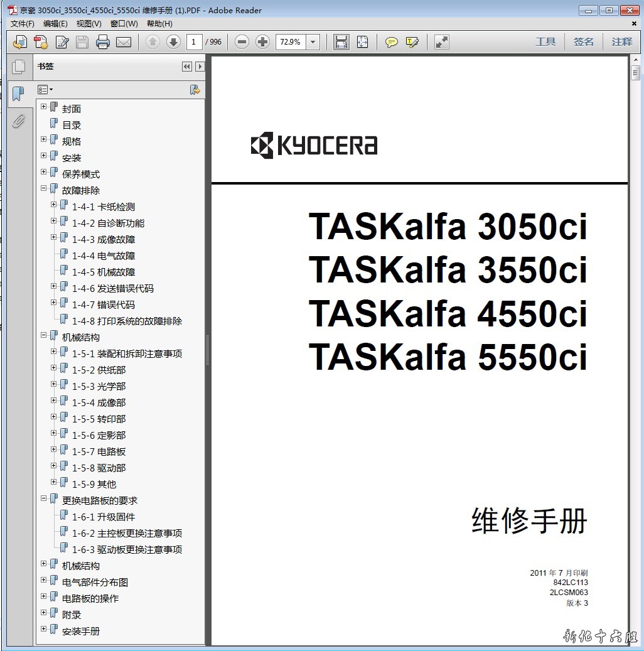Open the attachments paperclip panel
644x651 pixels.
(19, 121)
